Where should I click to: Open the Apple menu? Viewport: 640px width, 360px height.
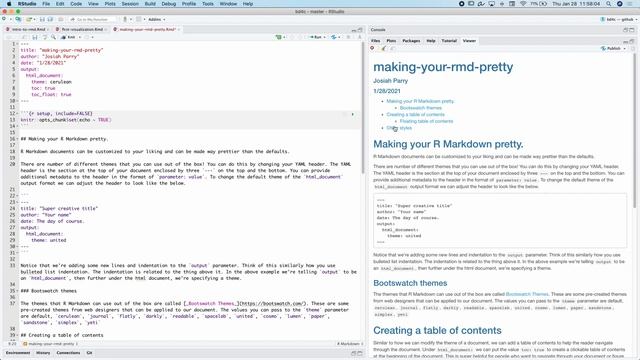pos(8,4)
